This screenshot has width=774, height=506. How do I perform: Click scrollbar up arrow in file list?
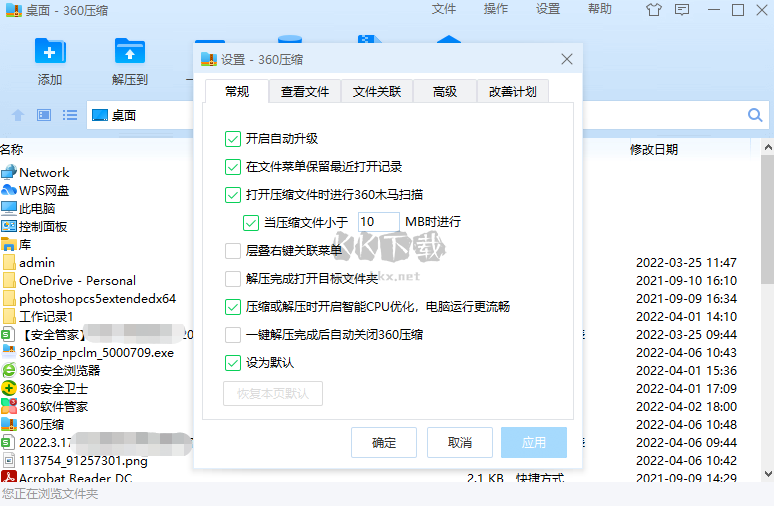click(768, 147)
